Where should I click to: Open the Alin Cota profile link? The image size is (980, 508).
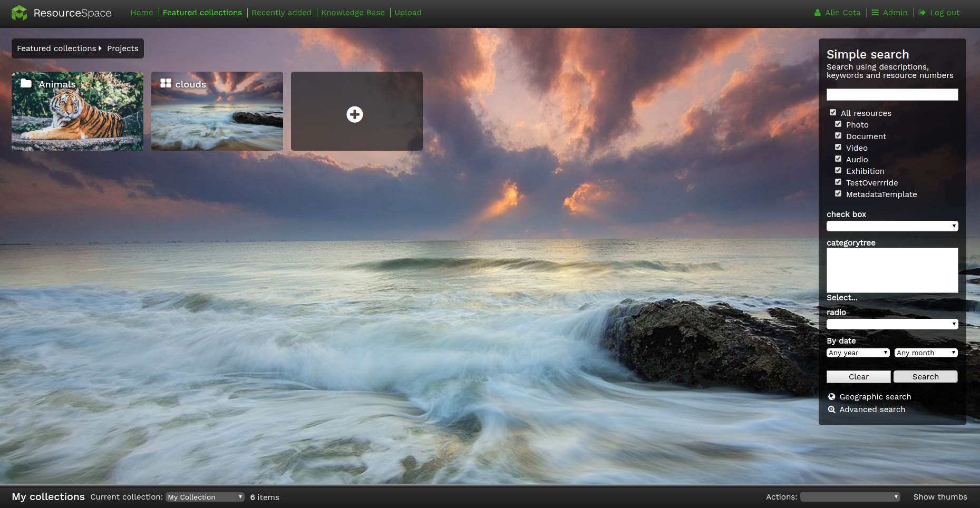(842, 13)
